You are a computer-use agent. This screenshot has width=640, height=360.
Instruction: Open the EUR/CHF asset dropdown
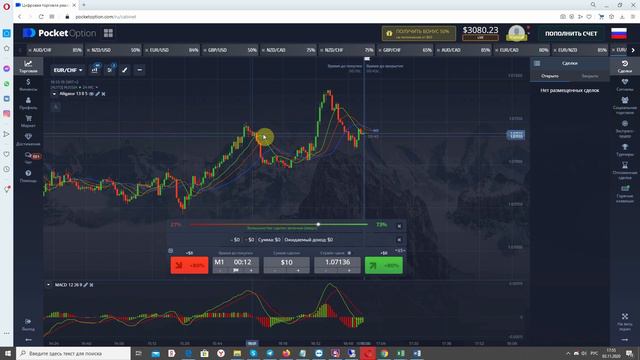68,70
